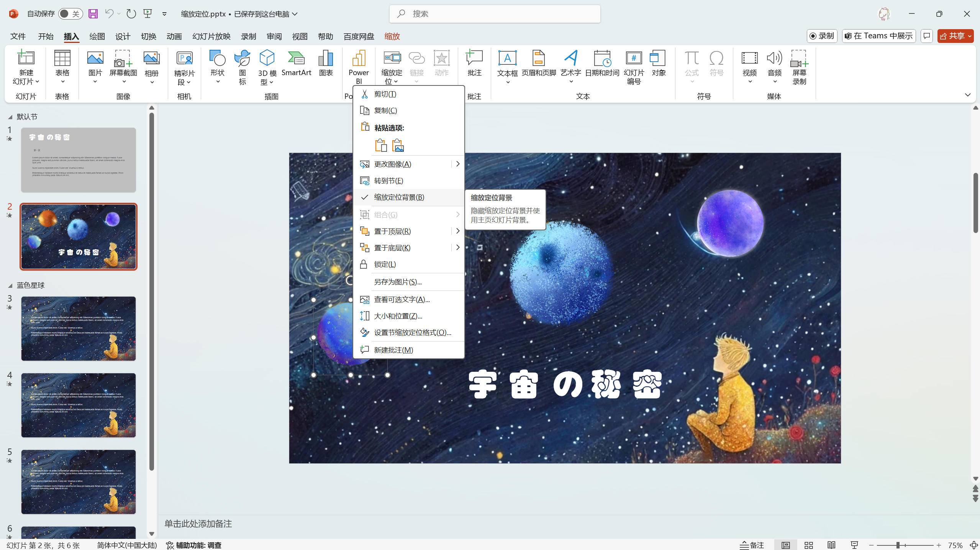Viewport: 980px width, 550px height.
Task: Select slide 3 thumbnail
Action: click(x=79, y=328)
